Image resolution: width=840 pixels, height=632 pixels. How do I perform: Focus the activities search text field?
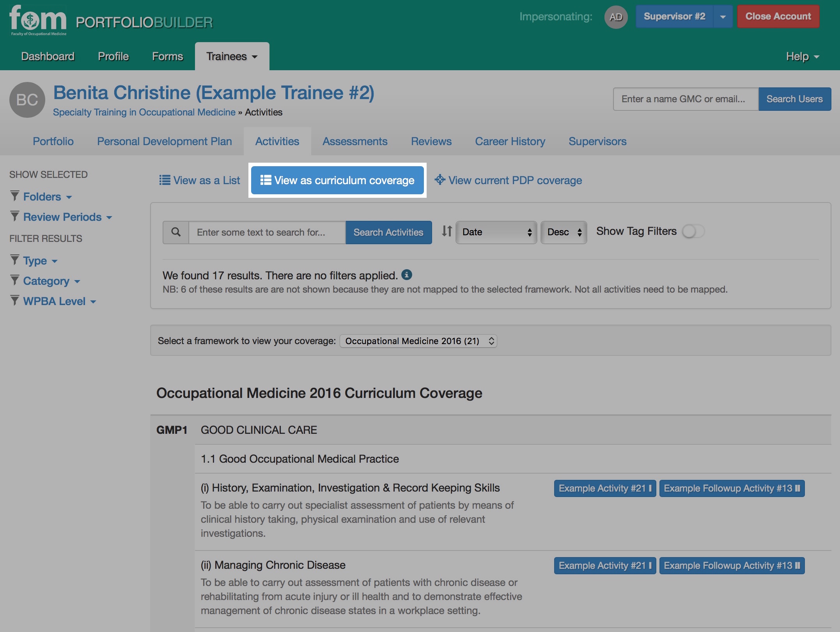(267, 232)
